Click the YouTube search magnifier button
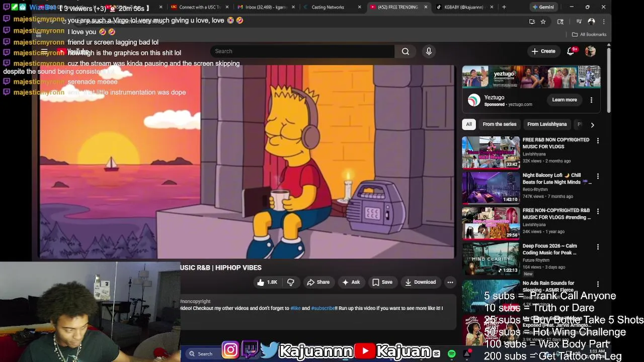The width and height of the screenshot is (644, 362). (406, 51)
